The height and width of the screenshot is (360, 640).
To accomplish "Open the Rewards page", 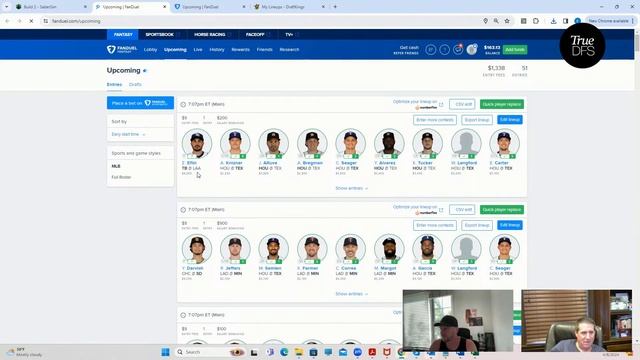I will (x=240, y=49).
